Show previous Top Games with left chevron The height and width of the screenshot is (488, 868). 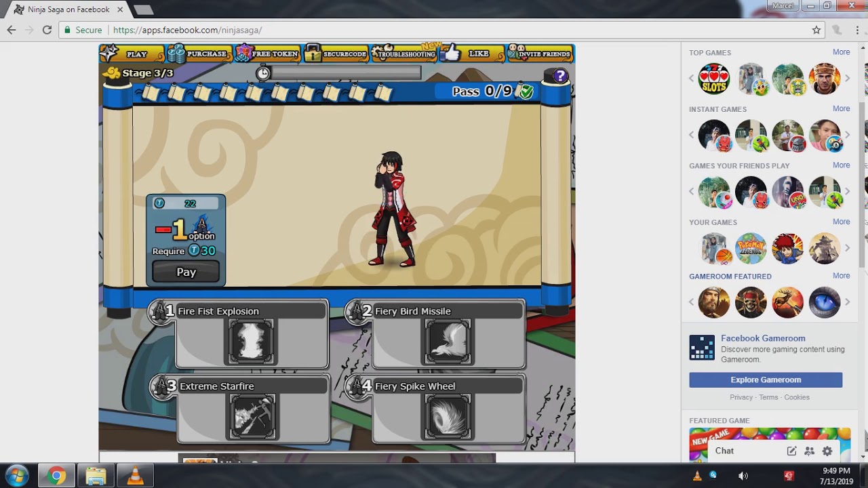(692, 79)
